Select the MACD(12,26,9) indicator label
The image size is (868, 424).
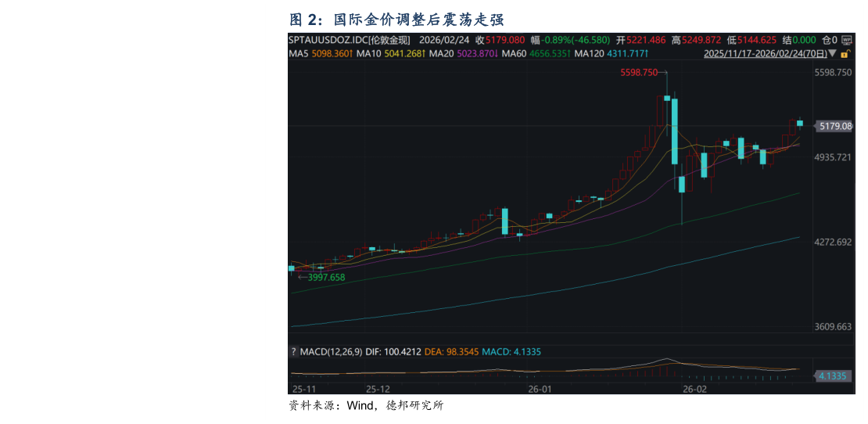coord(330,351)
